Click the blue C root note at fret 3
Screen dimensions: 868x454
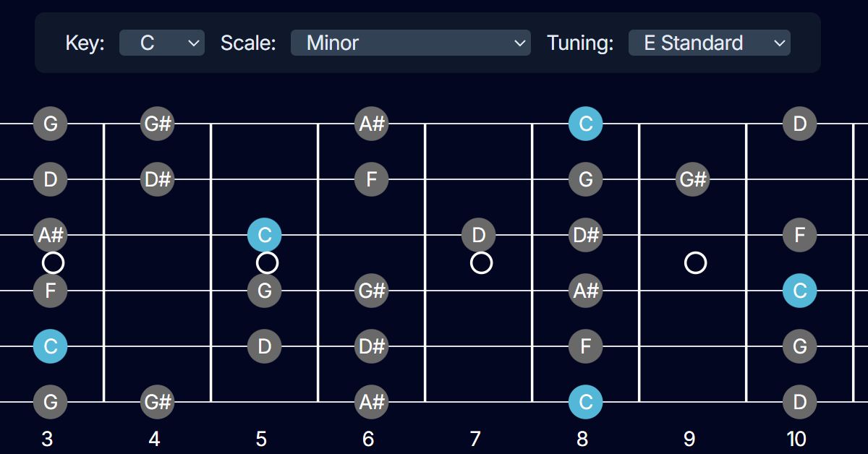pyautogui.click(x=50, y=346)
